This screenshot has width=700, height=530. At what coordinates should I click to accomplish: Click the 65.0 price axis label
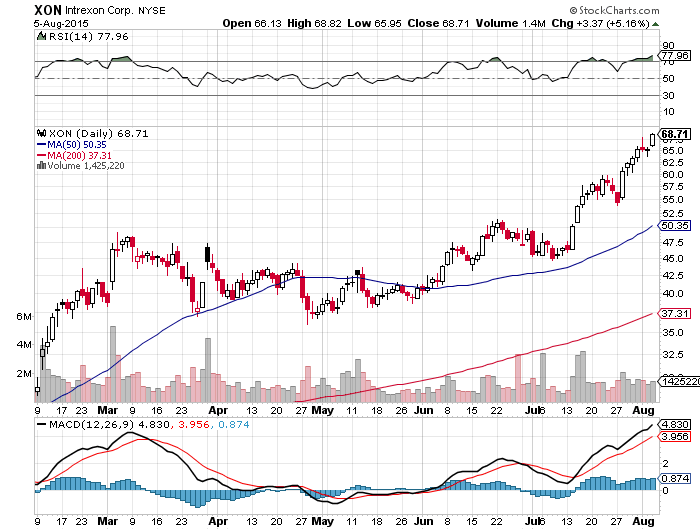tap(673, 150)
